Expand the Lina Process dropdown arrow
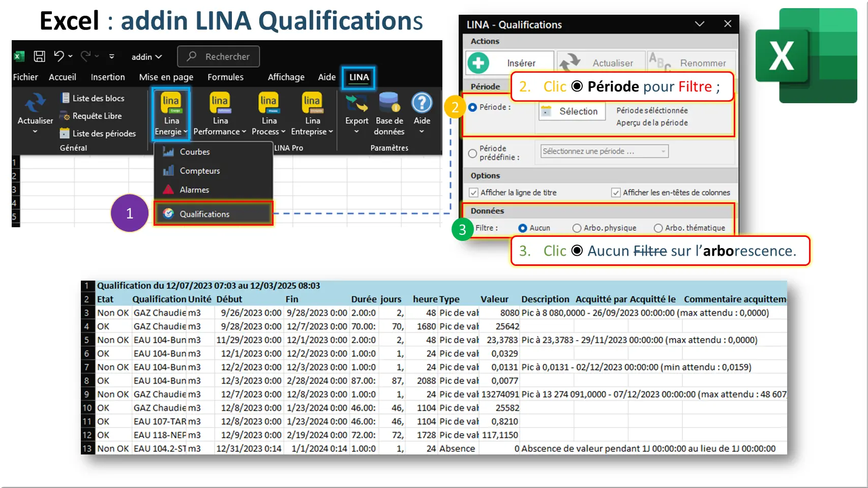Screen dimensions: 868x488 283,132
